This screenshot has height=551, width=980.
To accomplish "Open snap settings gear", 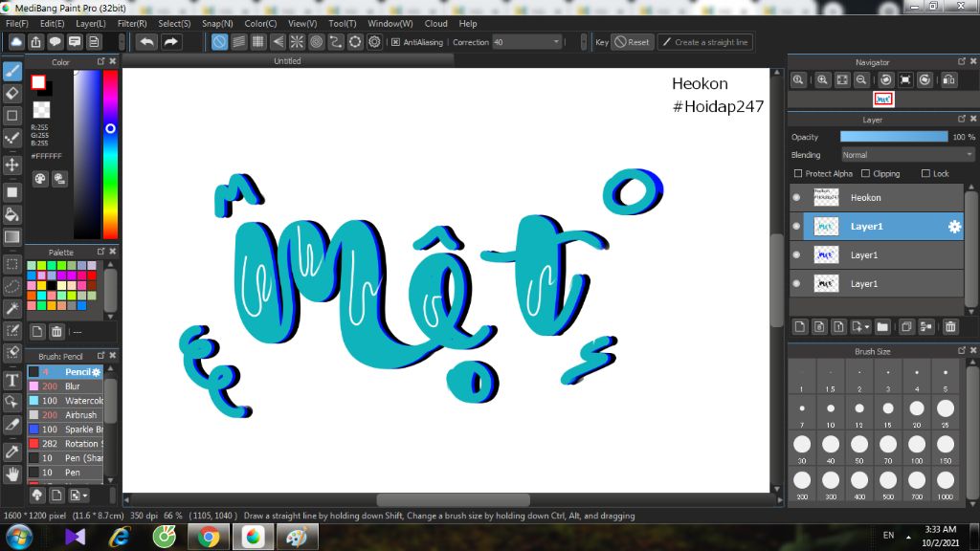I will 374,42.
